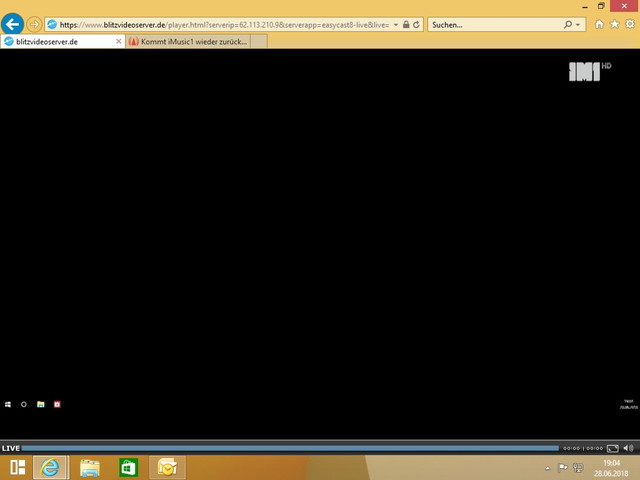
Task: Open a new blank tab
Action: click(259, 42)
